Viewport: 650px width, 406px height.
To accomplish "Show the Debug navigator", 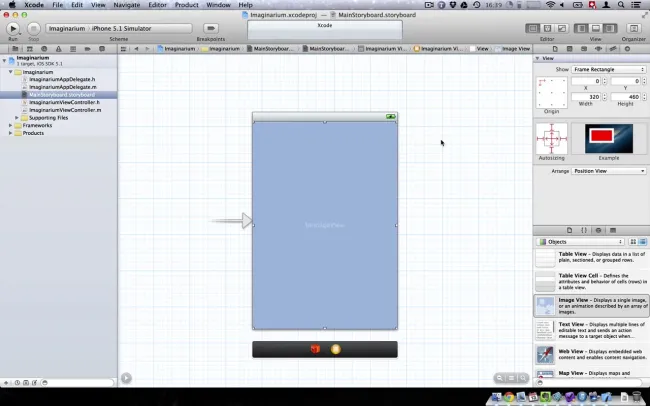I will (73, 49).
